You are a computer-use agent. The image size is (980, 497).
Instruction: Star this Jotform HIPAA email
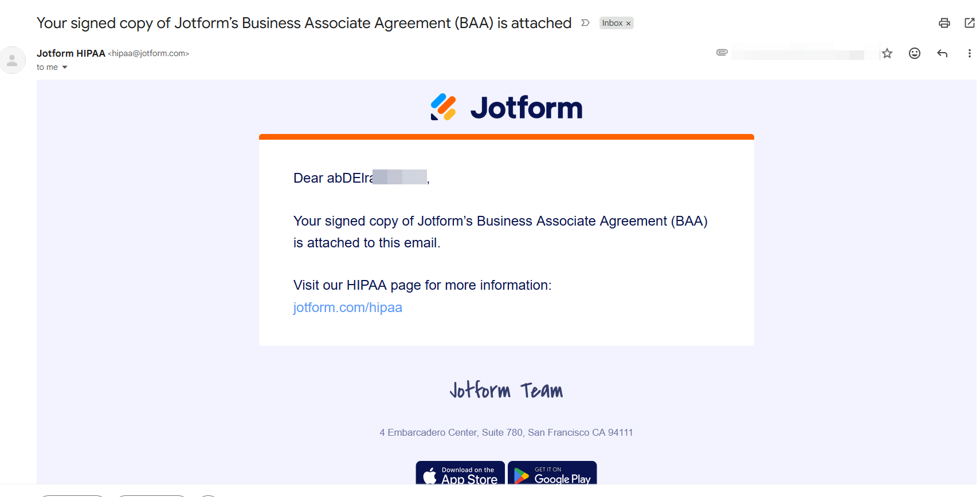tap(887, 53)
